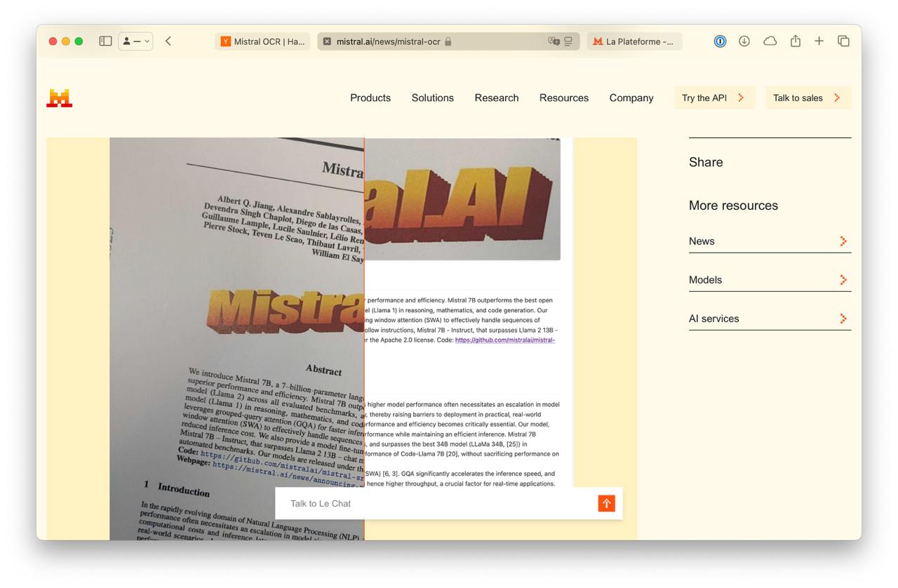This screenshot has width=898, height=588.
Task: Click the orange comparison slider divider
Action: (x=364, y=339)
